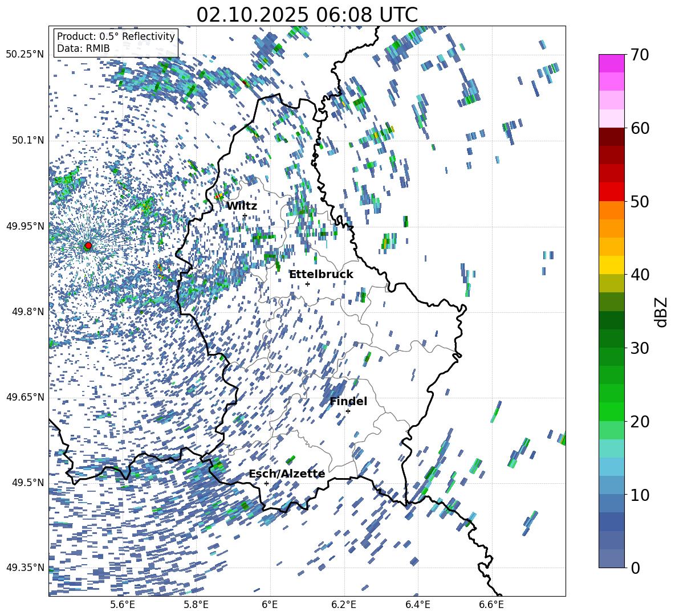Click the Findel location label

(x=348, y=401)
